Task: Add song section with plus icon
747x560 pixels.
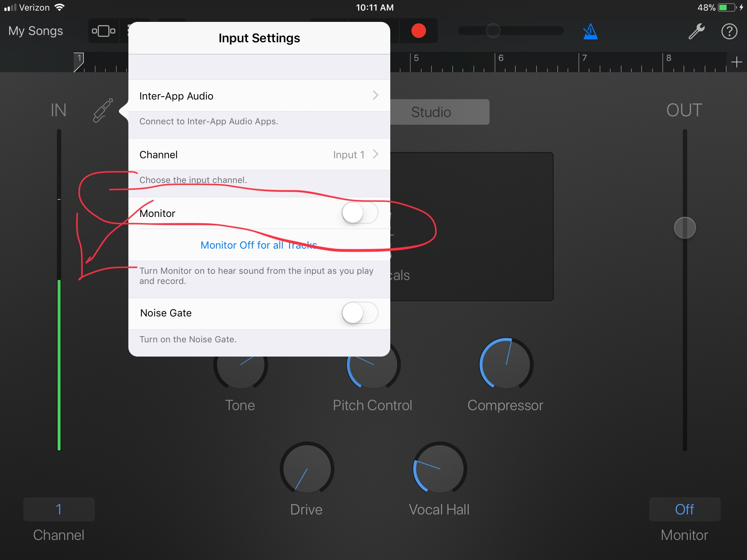Action: coord(736,62)
